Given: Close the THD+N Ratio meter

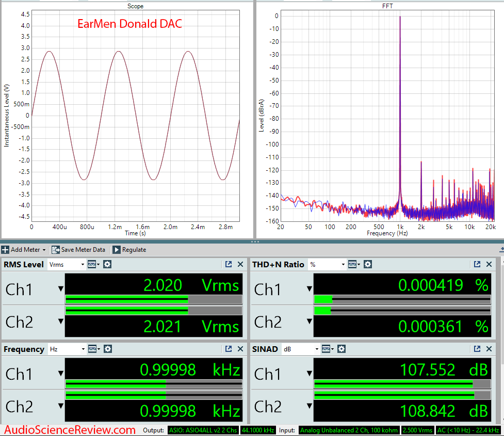Looking at the screenshot, I should 489,264.
